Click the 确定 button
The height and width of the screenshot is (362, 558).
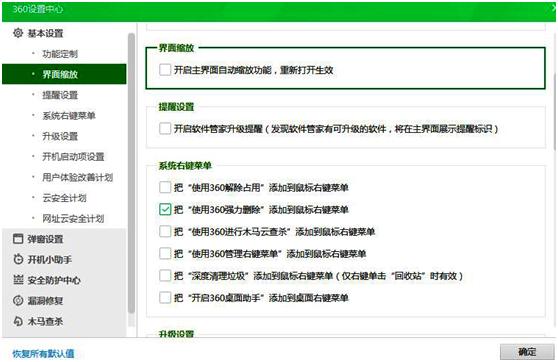pos(527,352)
